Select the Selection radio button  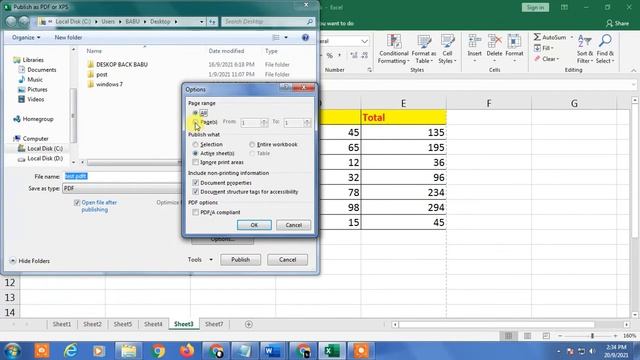[196, 144]
